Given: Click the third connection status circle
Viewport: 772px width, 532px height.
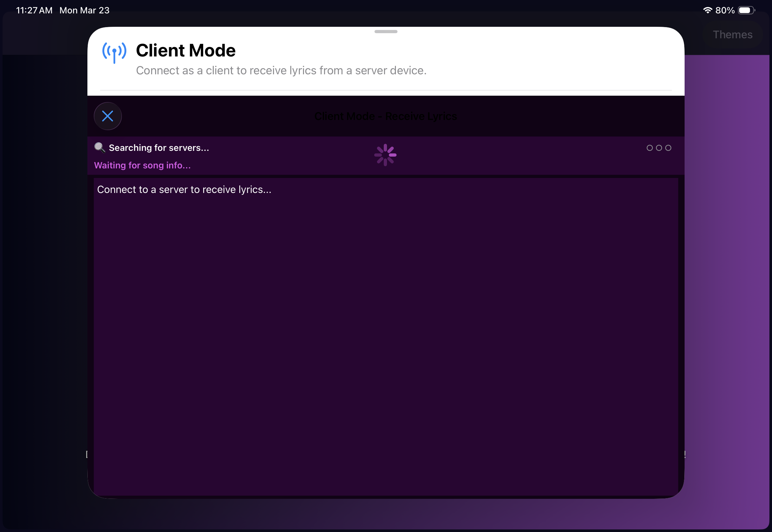Looking at the screenshot, I should click(x=669, y=148).
